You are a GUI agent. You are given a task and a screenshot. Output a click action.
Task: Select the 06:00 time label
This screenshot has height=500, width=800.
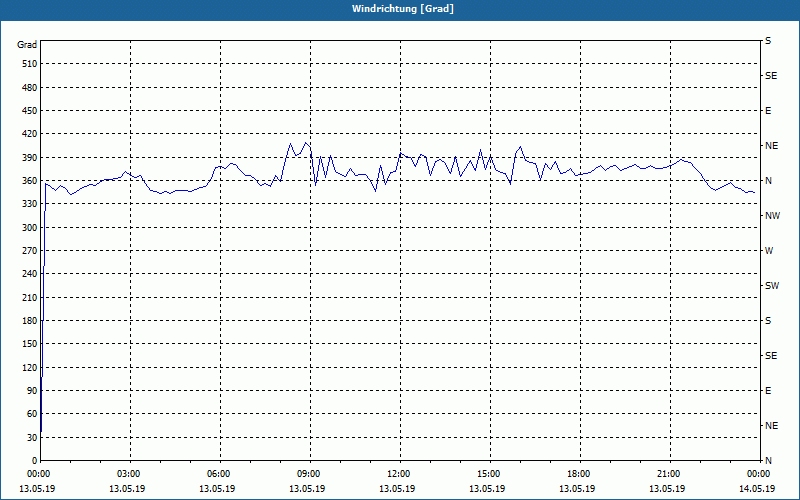click(220, 473)
